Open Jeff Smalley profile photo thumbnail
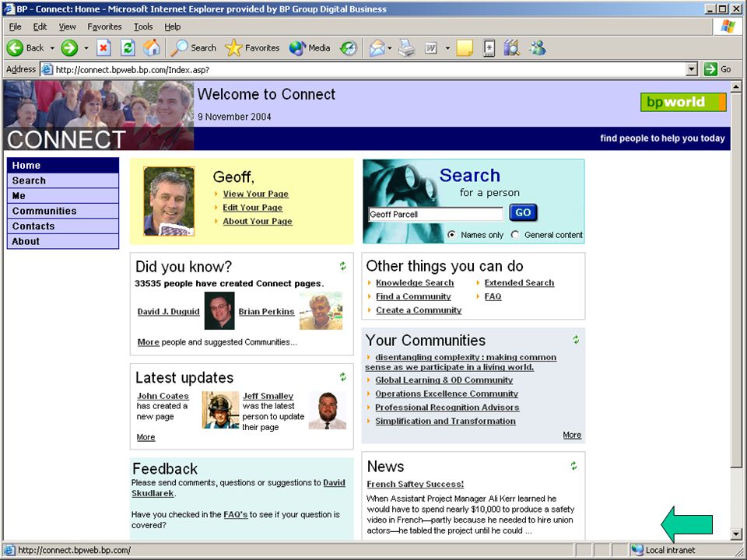 pos(328,410)
